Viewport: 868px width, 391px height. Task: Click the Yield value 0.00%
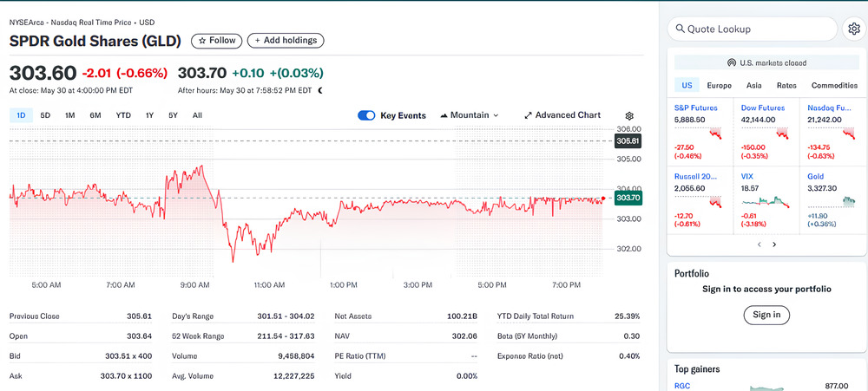(466, 376)
